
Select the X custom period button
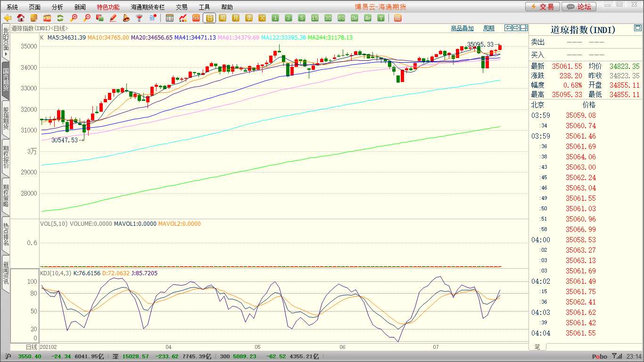point(262,18)
